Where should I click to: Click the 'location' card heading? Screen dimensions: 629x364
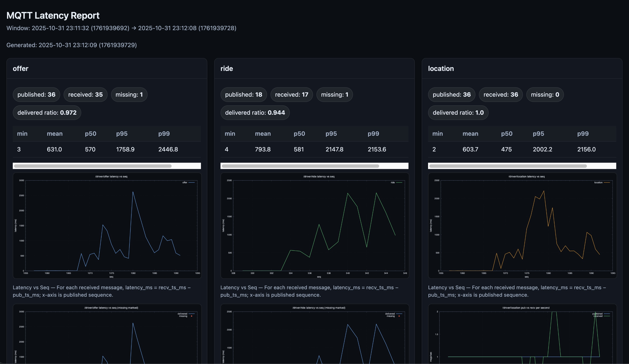pyautogui.click(x=441, y=69)
